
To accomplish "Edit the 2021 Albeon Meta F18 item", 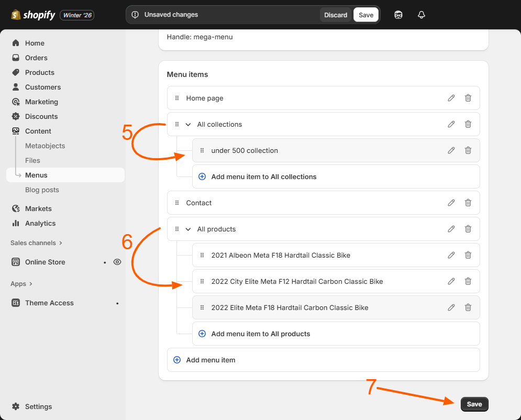I will pyautogui.click(x=451, y=255).
